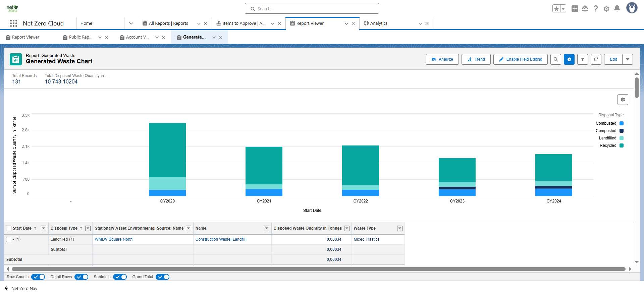Viewport: 644px width, 294px height.
Task: Close the Account V... subtab
Action: (x=164, y=38)
